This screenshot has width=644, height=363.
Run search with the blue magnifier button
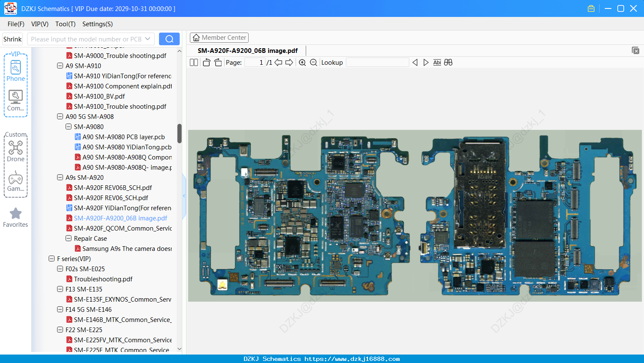[x=169, y=39]
